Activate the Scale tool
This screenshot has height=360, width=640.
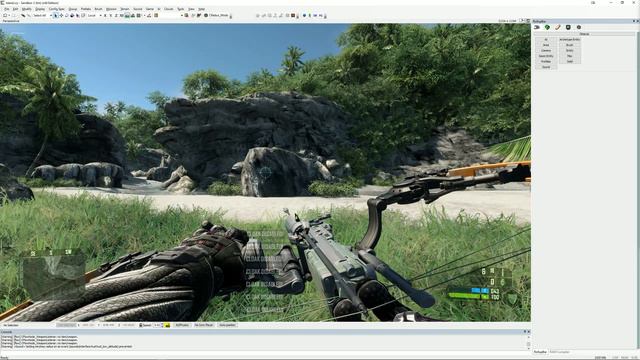click(72, 16)
